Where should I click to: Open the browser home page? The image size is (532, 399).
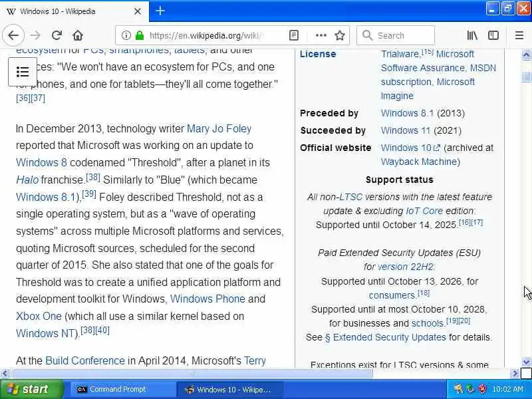tap(78, 35)
